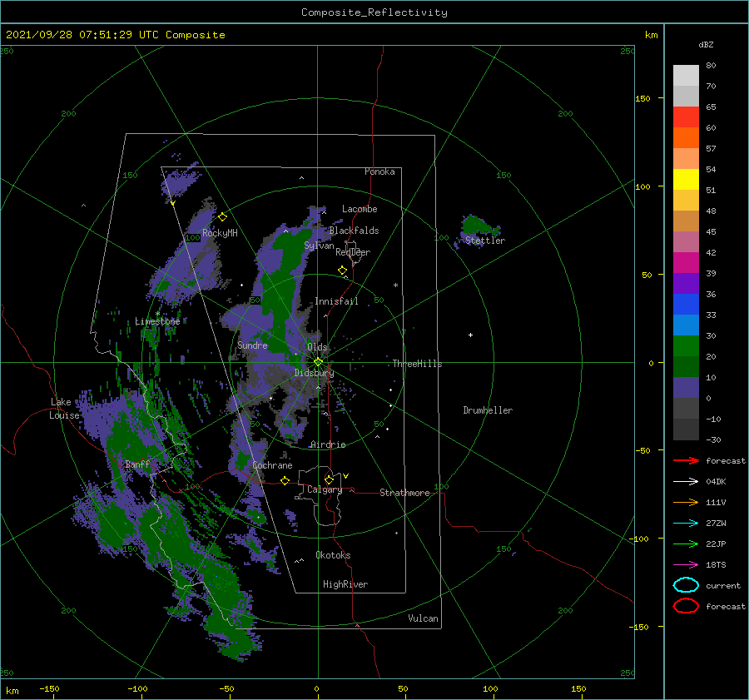
Task: Click the Composite_Reflectivity title
Action: (x=374, y=12)
